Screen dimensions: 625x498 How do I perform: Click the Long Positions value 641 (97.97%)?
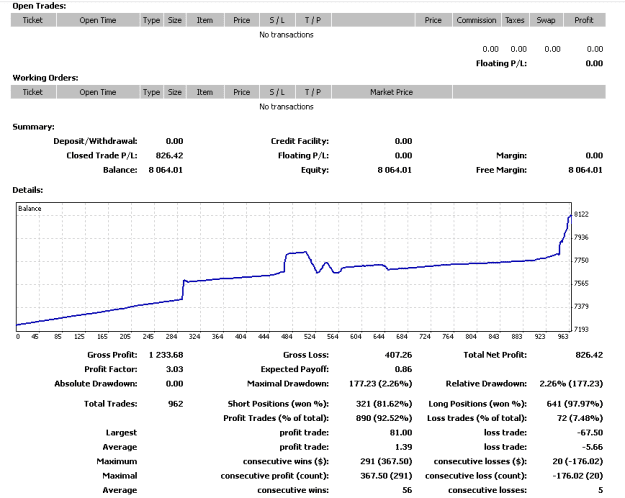click(575, 404)
